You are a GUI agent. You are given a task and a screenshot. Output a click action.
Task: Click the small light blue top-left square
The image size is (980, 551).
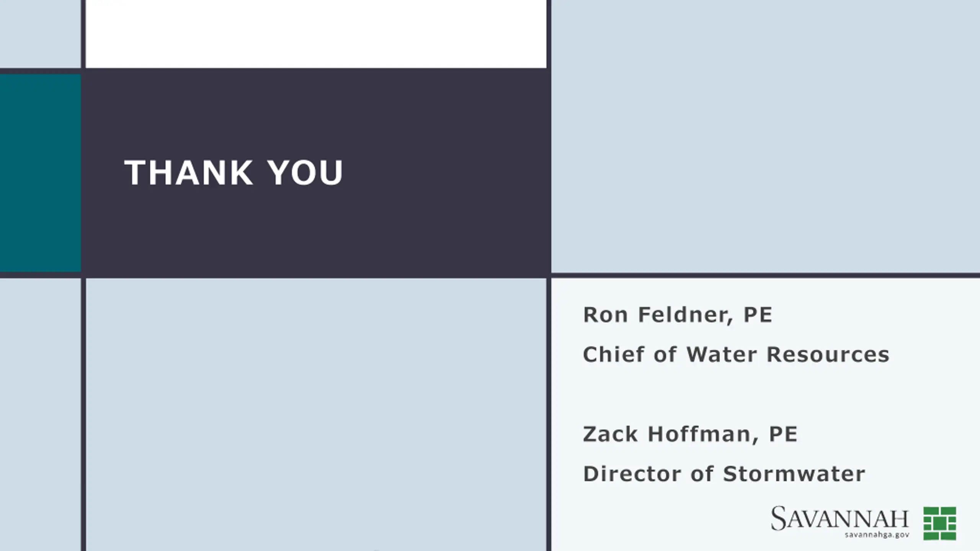tap(40, 34)
